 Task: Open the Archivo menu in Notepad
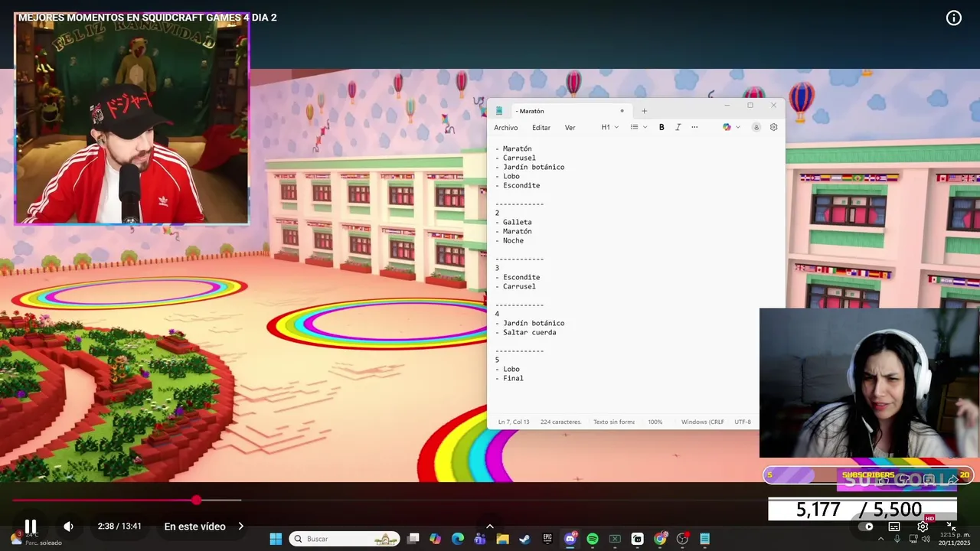pyautogui.click(x=506, y=128)
